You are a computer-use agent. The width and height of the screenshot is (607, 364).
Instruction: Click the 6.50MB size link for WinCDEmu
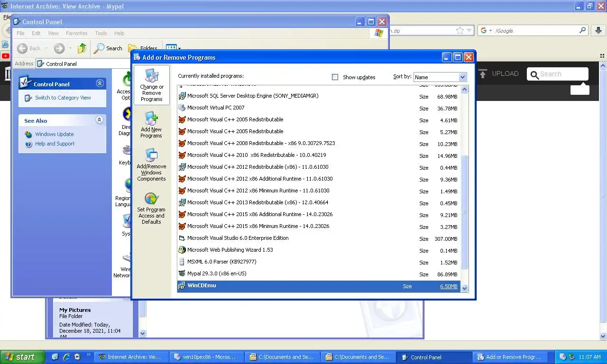tap(449, 286)
